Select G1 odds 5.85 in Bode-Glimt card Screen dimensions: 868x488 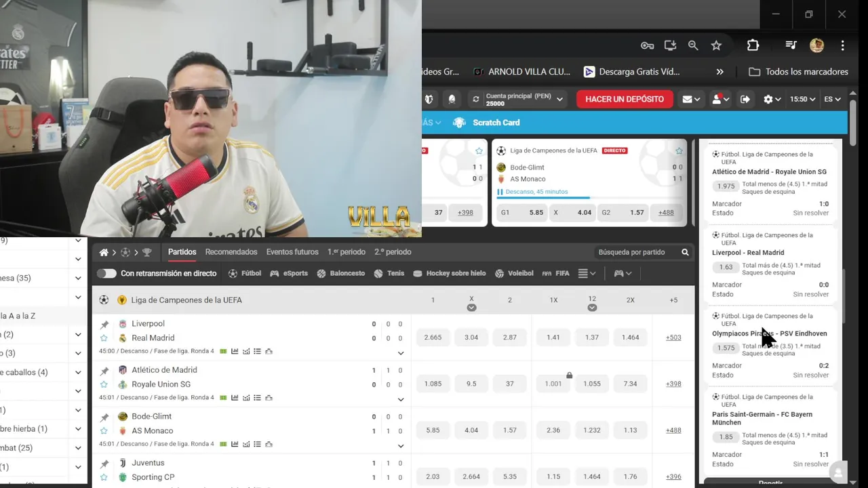521,212
